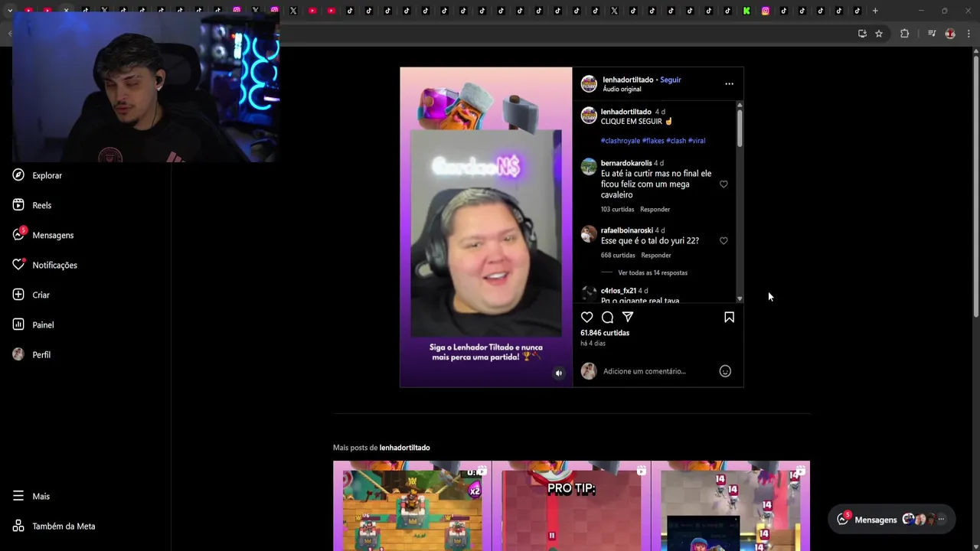Open Também da Meta icon
The height and width of the screenshot is (551, 980).
18,526
